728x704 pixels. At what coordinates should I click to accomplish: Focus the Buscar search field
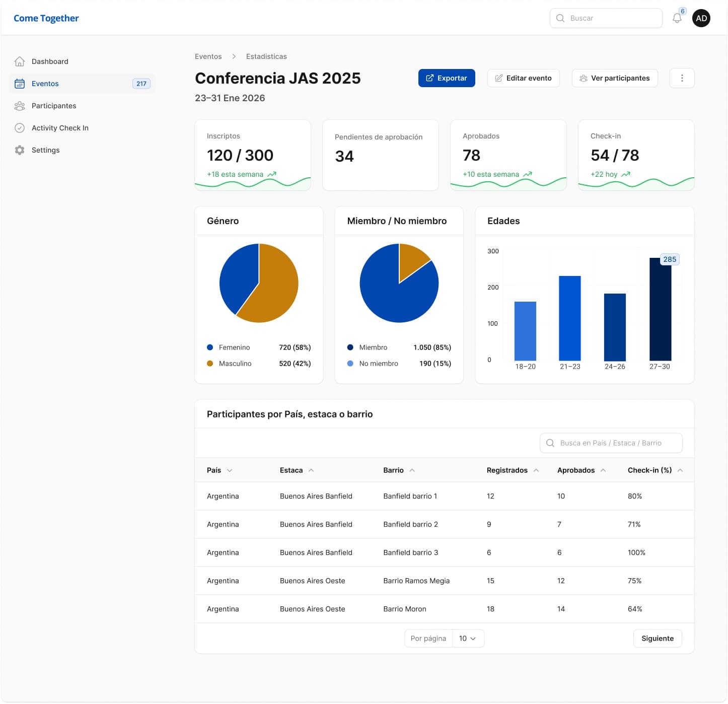click(606, 18)
